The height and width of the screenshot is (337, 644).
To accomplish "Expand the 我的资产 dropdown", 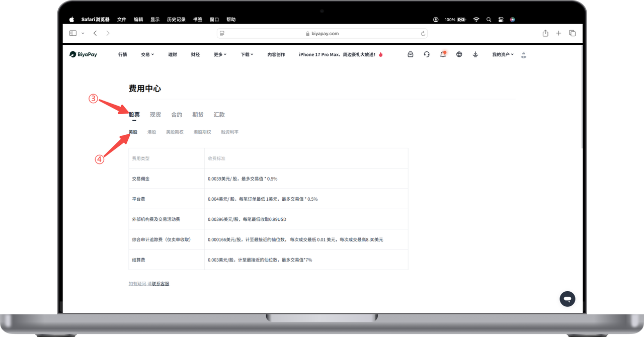I will (x=503, y=54).
